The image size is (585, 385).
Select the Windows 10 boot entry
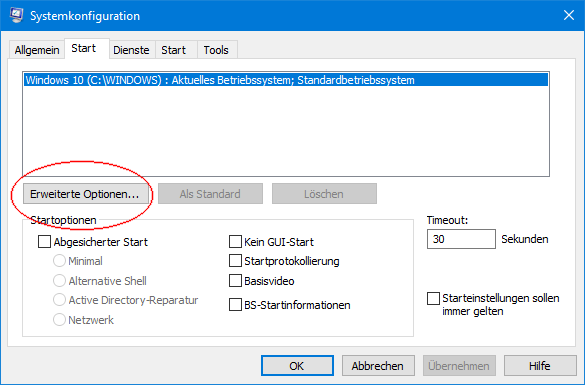(286, 80)
